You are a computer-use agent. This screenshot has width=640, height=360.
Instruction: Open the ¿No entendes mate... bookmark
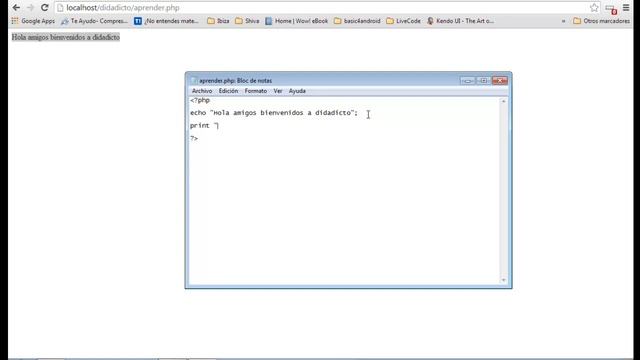[x=167, y=21]
